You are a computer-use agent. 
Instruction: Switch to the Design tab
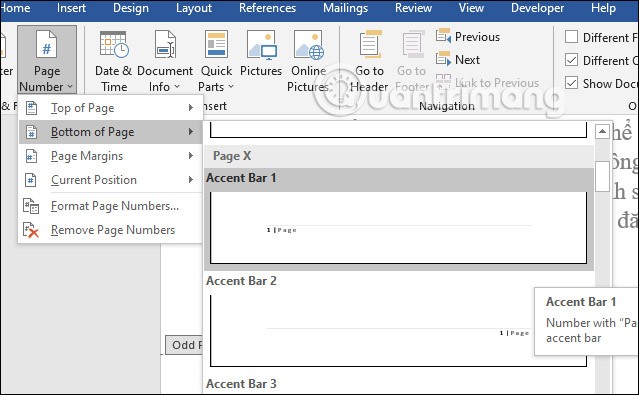tap(131, 8)
